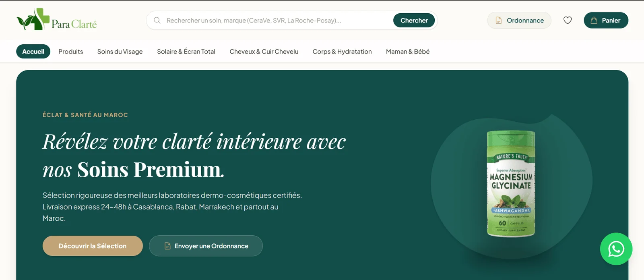Image resolution: width=644 pixels, height=280 pixels.
Task: Click Envoyer une Ordonnance button
Action: [206, 246]
